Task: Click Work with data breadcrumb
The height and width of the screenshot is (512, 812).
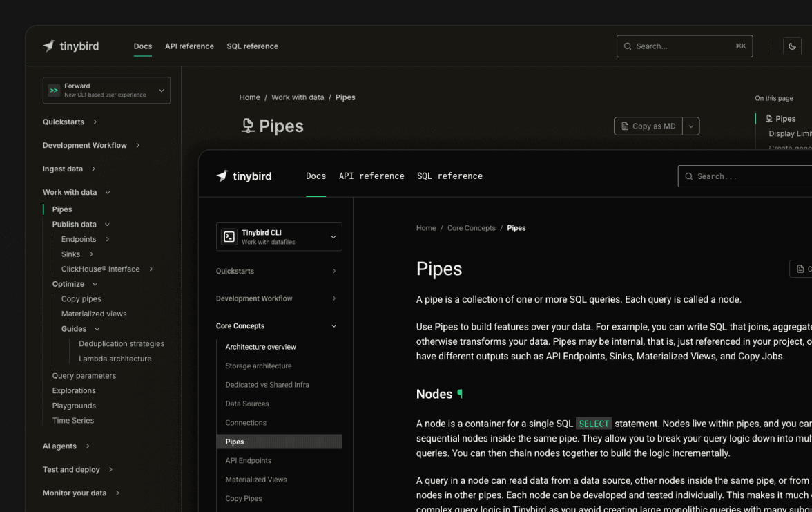Action: click(x=298, y=97)
